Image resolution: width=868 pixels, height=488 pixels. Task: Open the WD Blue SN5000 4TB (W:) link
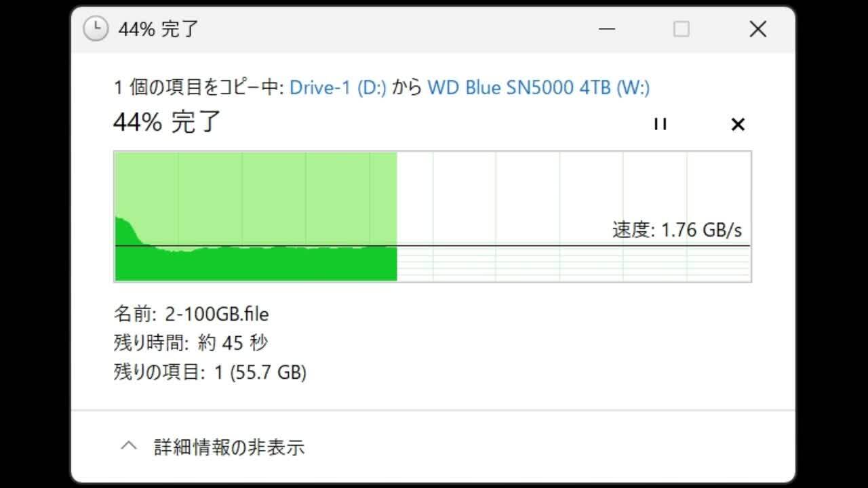click(x=538, y=87)
